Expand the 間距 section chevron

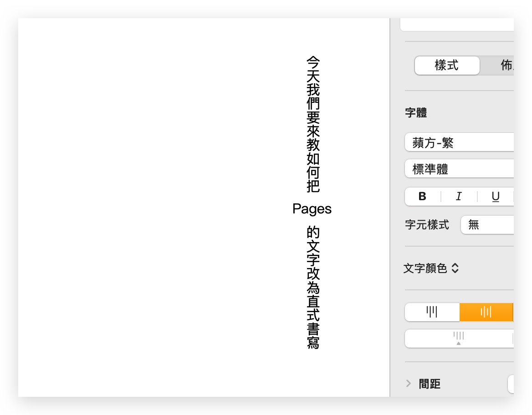409,384
